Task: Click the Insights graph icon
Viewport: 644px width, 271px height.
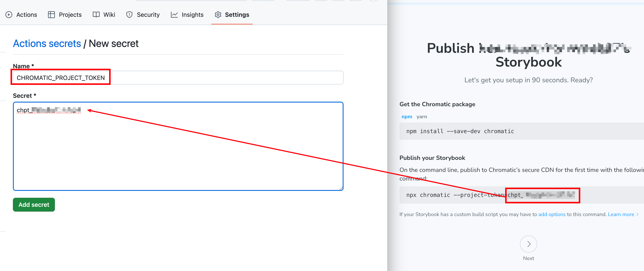Action: [x=174, y=15]
